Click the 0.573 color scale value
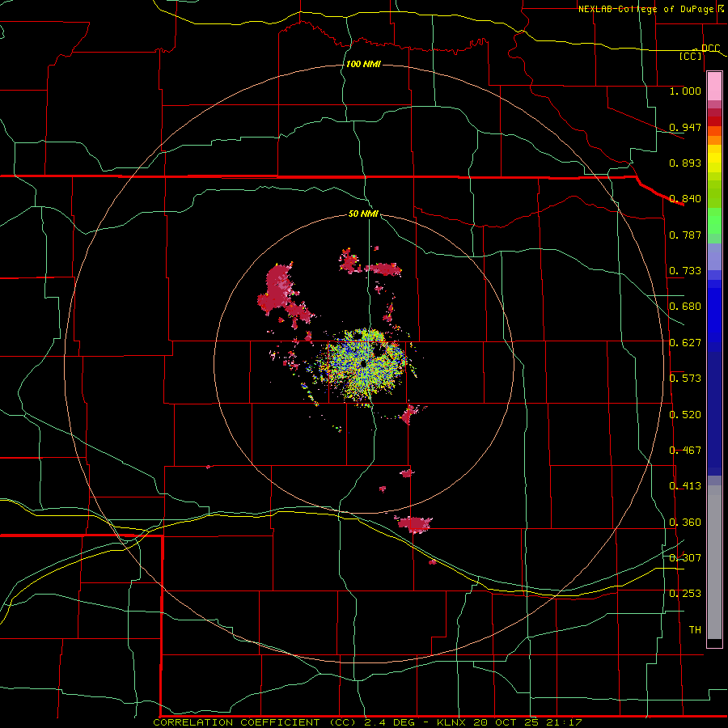 tap(685, 379)
